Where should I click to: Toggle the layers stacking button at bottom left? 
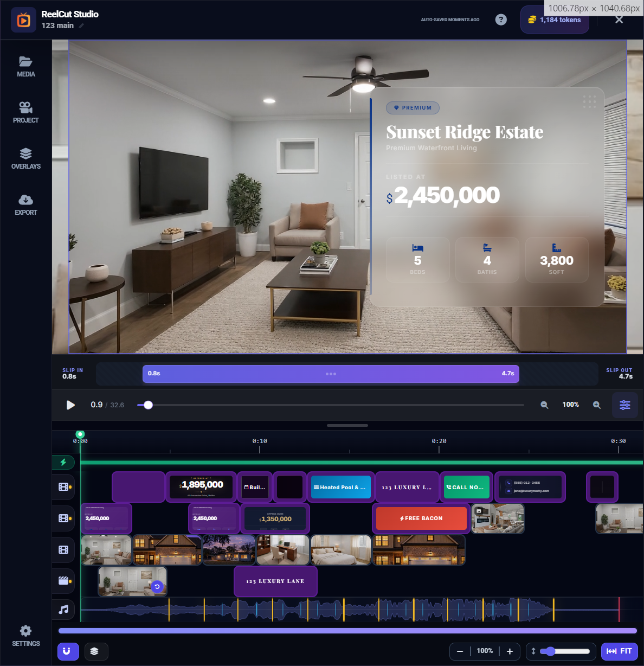tap(96, 651)
